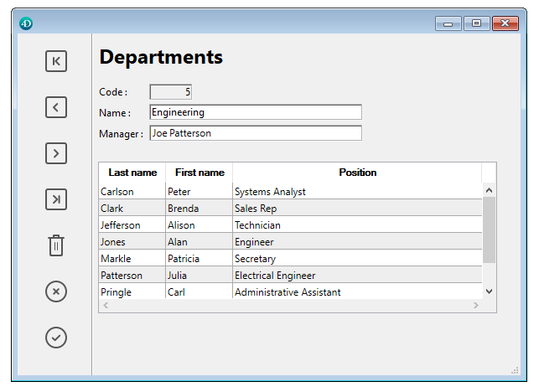Cancel changes with the X circle icon

click(55, 291)
